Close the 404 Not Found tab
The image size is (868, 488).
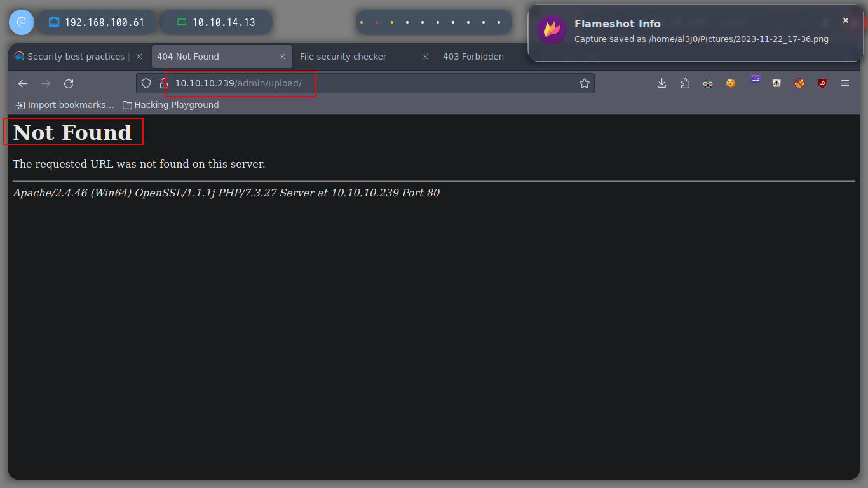282,57
